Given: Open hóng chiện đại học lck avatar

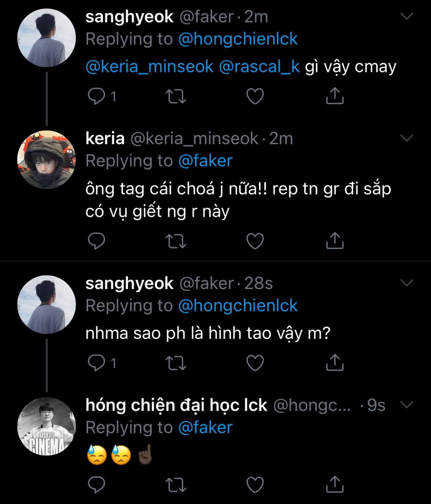Looking at the screenshot, I should (46, 426).
